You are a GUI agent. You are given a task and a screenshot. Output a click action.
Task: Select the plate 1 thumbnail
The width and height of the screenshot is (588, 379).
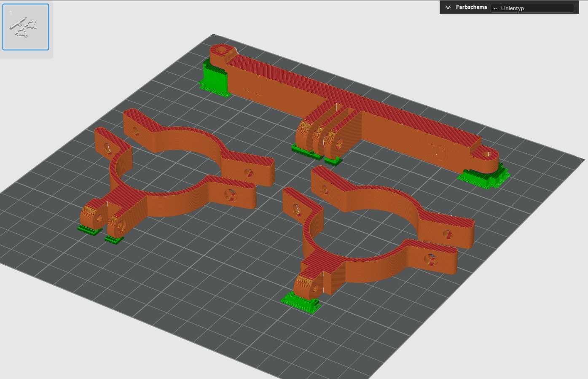pyautogui.click(x=26, y=27)
